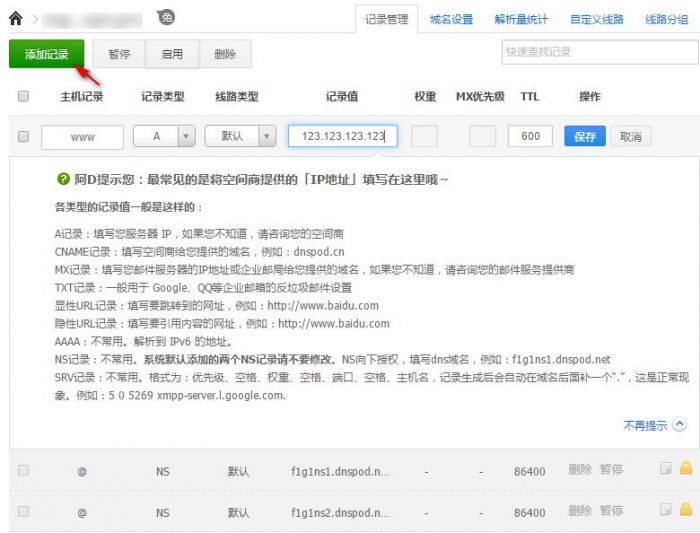The height and width of the screenshot is (533, 700).
Task: Click the blue 保存 button
Action: point(585,137)
